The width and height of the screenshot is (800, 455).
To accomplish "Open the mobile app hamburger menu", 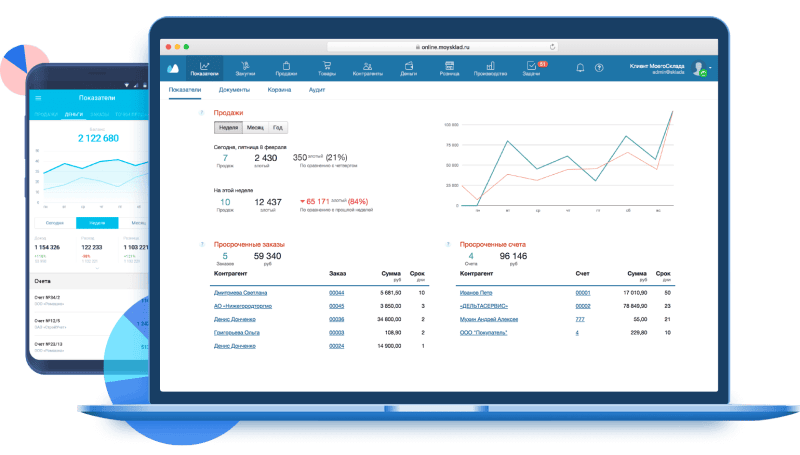I will (x=39, y=98).
